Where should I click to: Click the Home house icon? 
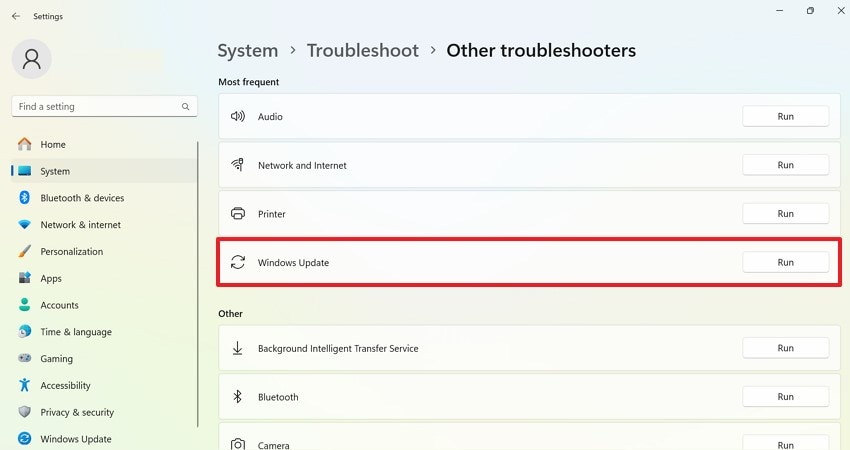click(24, 144)
